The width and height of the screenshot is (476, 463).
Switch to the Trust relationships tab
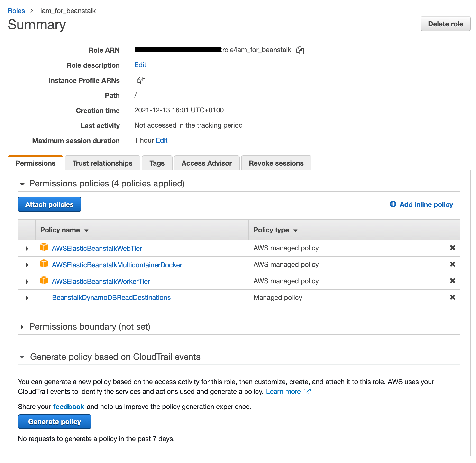(x=102, y=163)
